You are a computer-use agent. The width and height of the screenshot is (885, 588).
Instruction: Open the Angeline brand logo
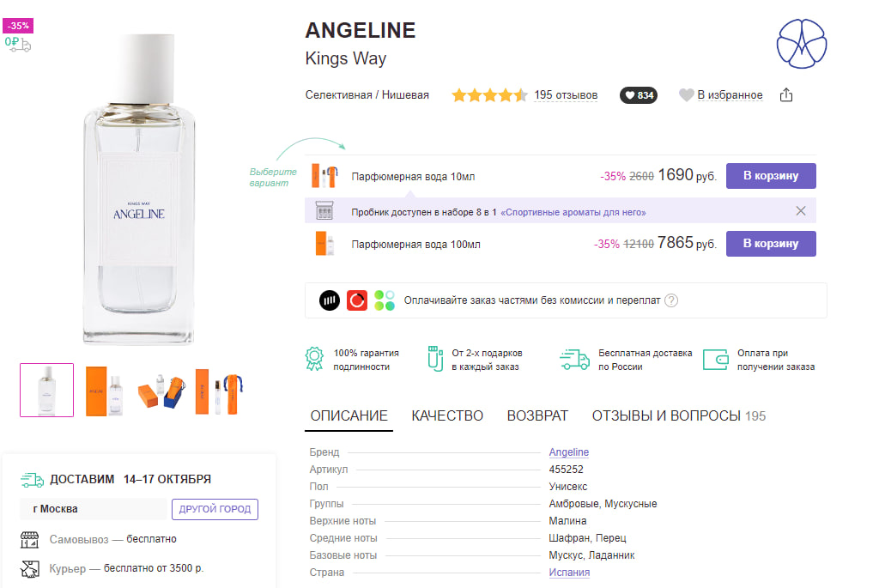point(802,44)
